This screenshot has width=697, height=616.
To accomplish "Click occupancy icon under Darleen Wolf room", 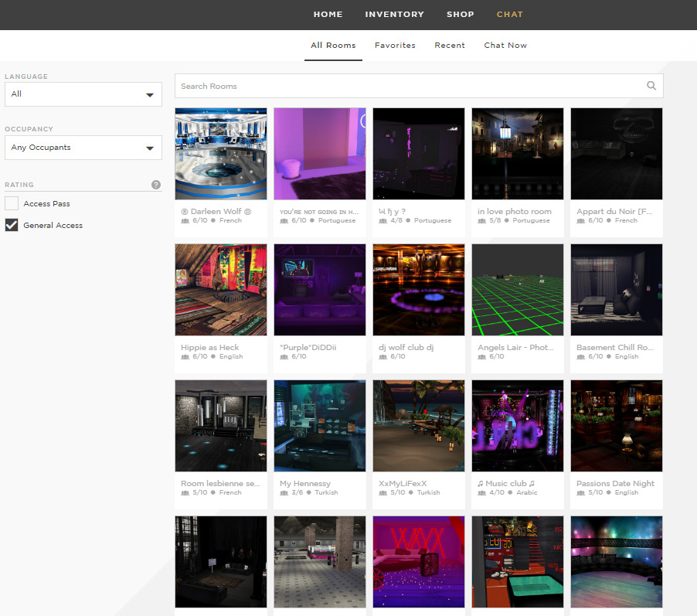I will click(185, 220).
